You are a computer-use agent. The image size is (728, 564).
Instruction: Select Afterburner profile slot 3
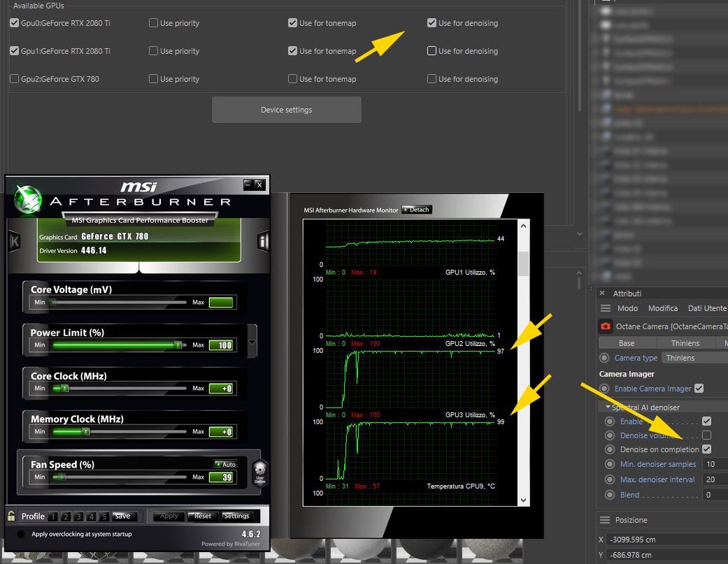pyautogui.click(x=79, y=516)
